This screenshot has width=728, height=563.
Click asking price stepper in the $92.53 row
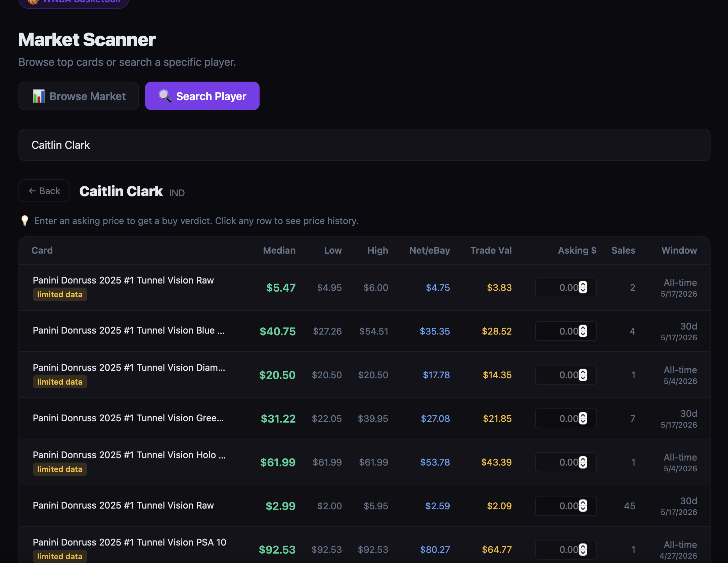point(583,550)
